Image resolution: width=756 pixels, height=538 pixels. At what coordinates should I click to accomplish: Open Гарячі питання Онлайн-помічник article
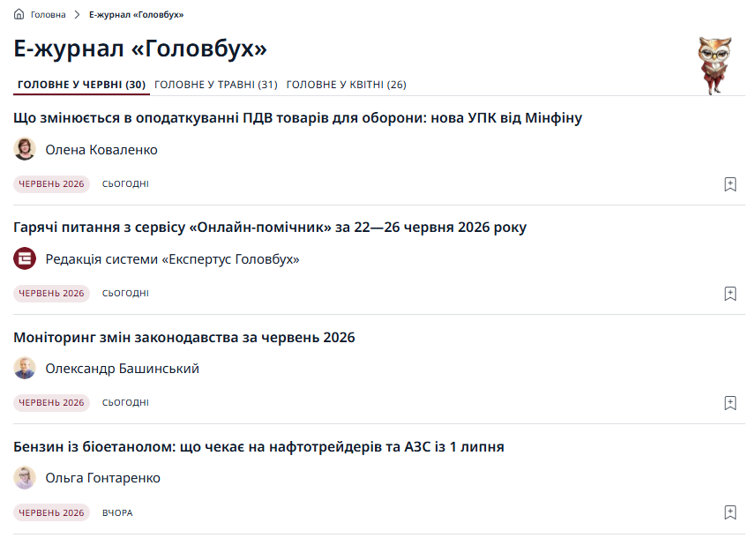coord(270,228)
